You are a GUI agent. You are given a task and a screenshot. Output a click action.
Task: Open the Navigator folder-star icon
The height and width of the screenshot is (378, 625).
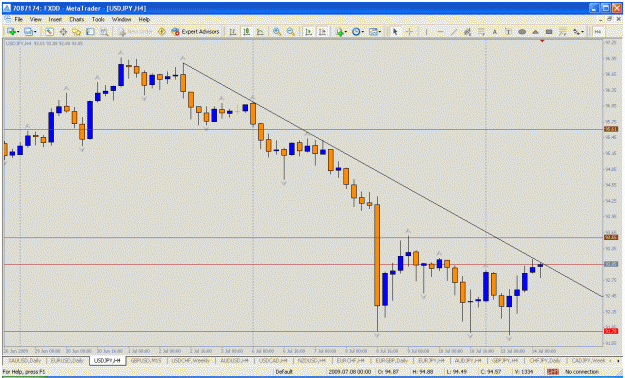[77, 32]
